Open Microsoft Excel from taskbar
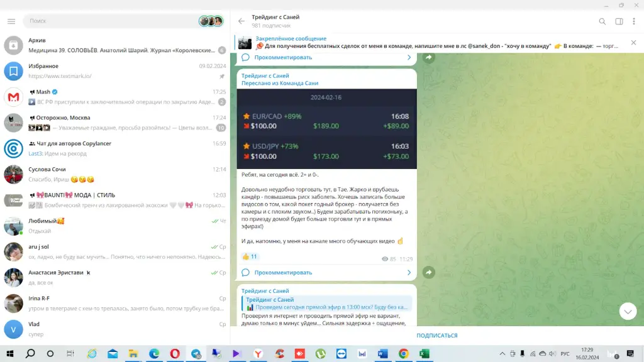 tap(425, 354)
